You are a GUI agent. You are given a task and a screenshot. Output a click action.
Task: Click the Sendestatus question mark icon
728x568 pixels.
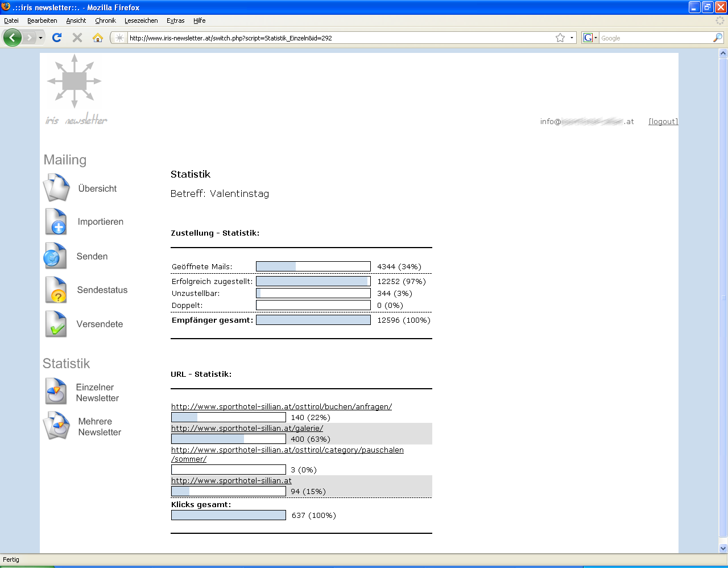pos(56,290)
